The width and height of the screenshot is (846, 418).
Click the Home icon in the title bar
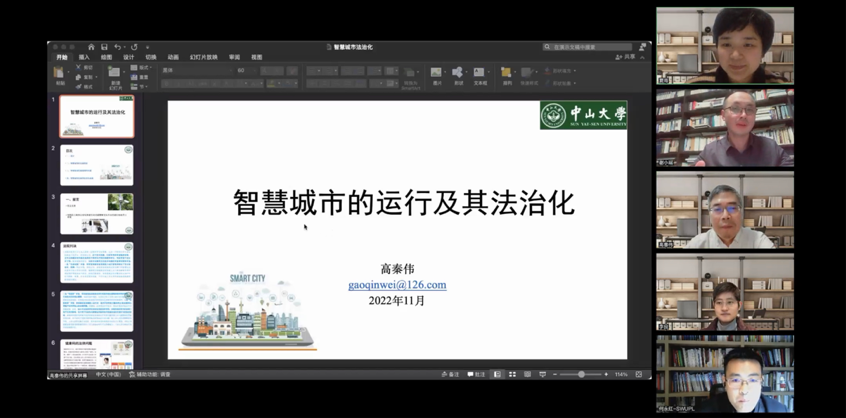point(91,47)
